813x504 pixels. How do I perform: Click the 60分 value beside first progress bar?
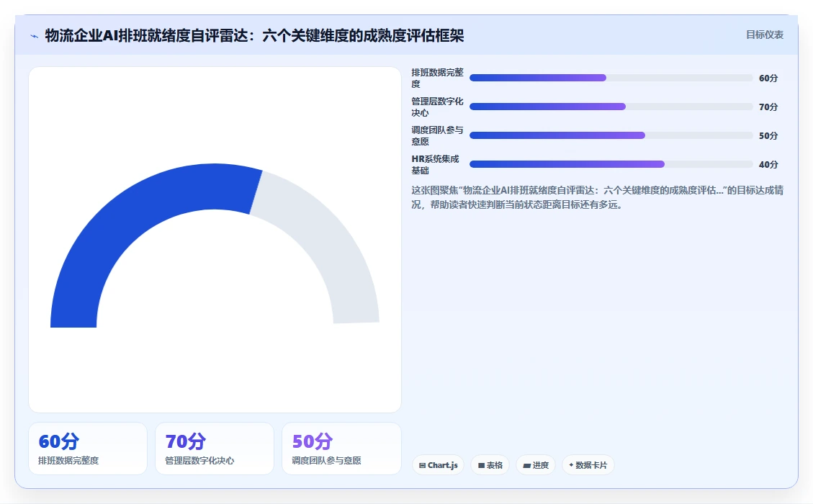click(768, 78)
